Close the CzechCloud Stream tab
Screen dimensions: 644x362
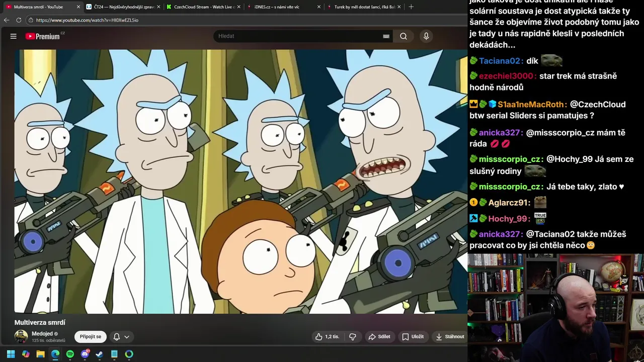(239, 7)
